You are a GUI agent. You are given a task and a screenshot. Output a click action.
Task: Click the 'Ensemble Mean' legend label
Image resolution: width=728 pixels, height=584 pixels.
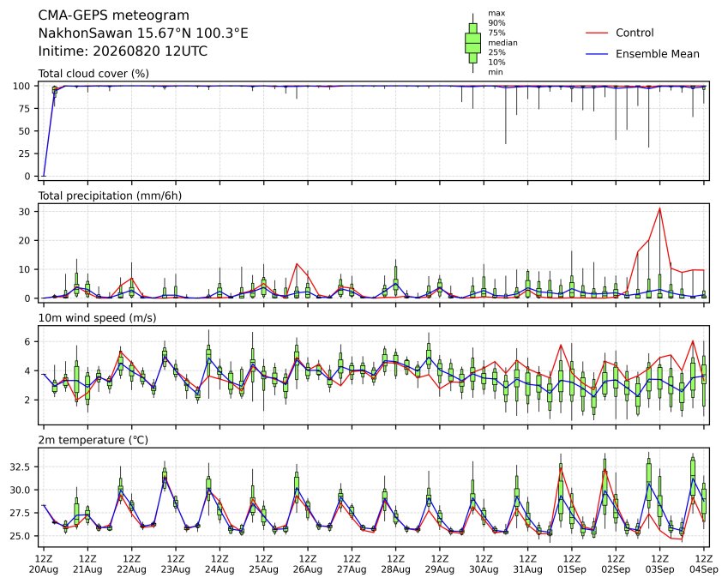point(658,54)
